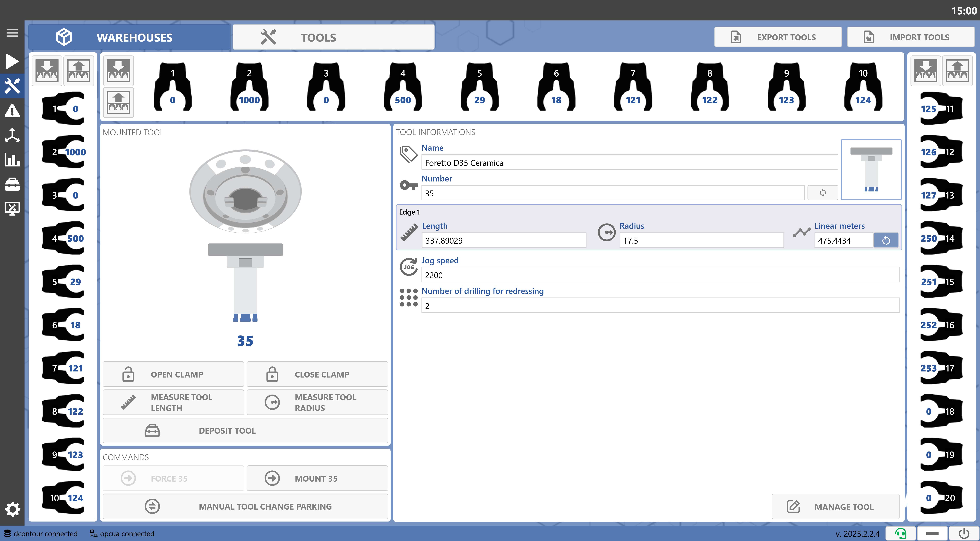Open the statistics bar chart icon
Image resolution: width=980 pixels, height=541 pixels.
tap(12, 160)
